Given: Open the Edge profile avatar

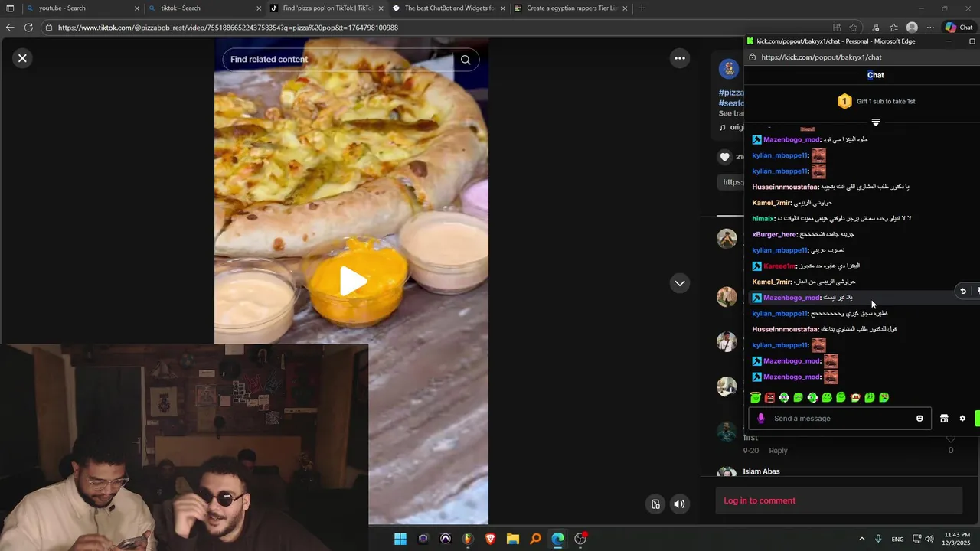Looking at the screenshot, I should pos(912,28).
